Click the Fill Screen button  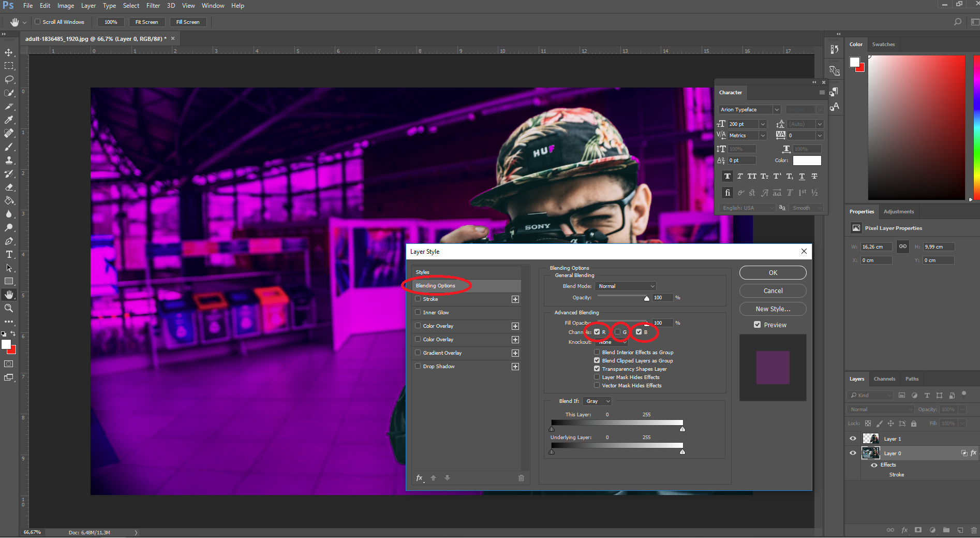188,22
